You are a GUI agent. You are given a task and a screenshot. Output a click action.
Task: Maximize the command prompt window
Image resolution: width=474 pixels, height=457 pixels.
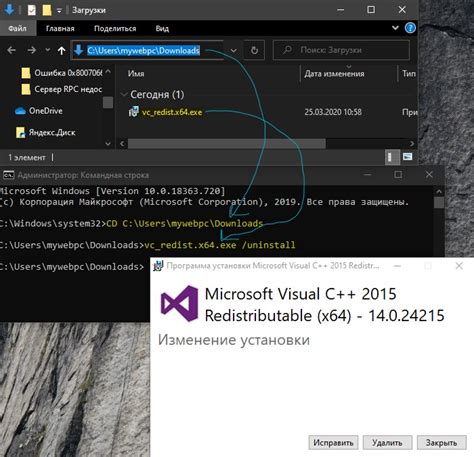398,175
